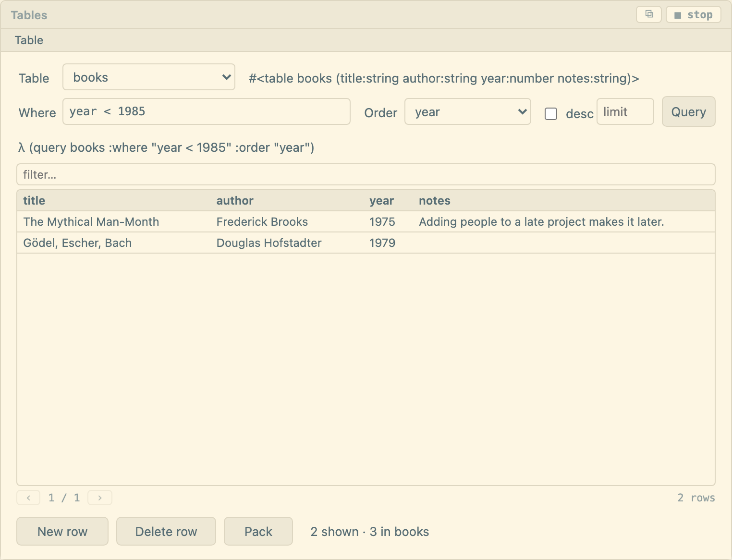Select the Table tab
This screenshot has height=560, width=732.
pyautogui.click(x=29, y=40)
